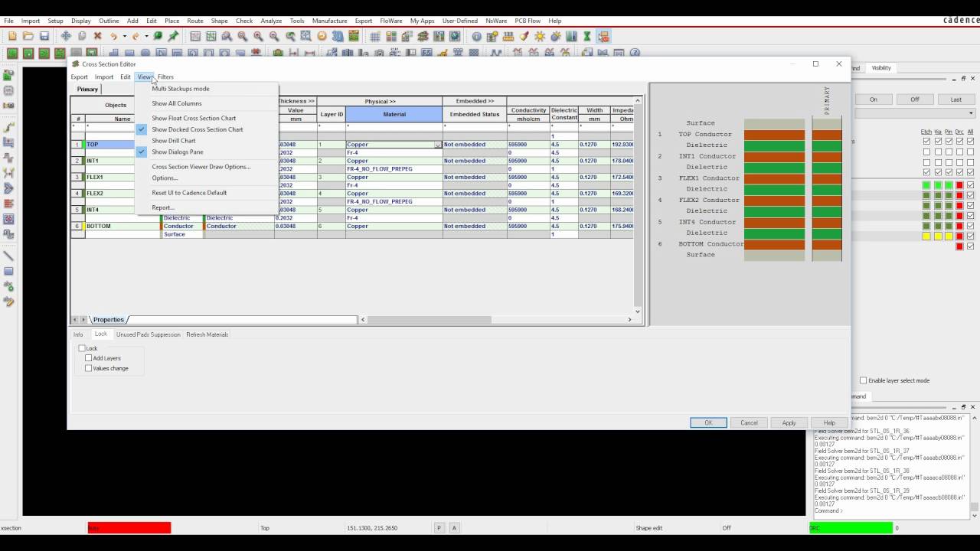The image size is (980, 551).
Task: Click the grid toggle icon in toolbar
Action: coord(375,36)
